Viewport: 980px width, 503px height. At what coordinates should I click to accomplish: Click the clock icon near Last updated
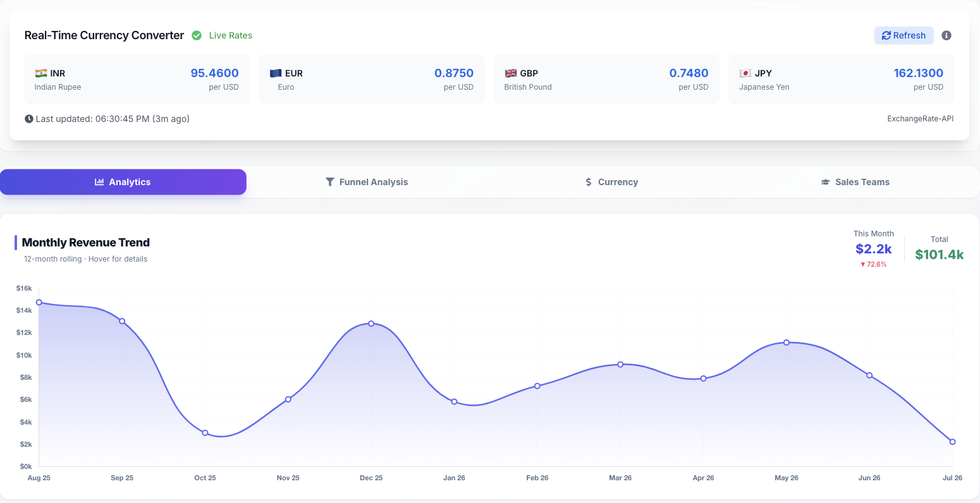(28, 119)
